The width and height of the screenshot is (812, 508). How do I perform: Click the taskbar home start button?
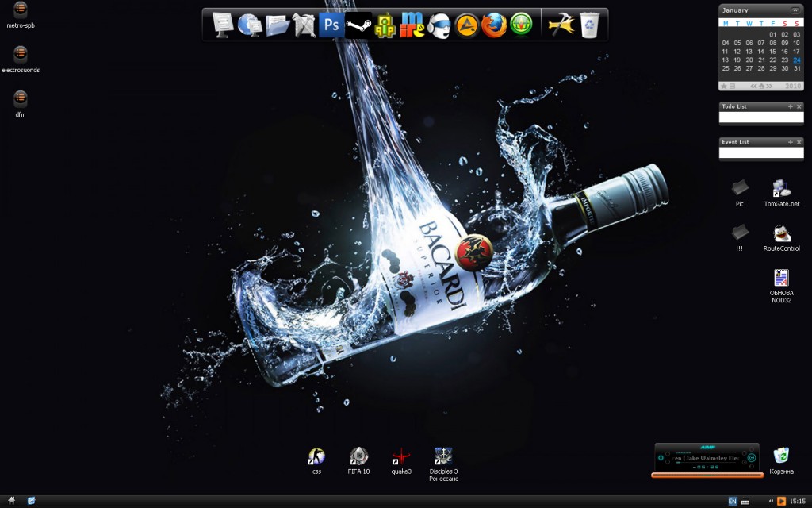(11, 501)
